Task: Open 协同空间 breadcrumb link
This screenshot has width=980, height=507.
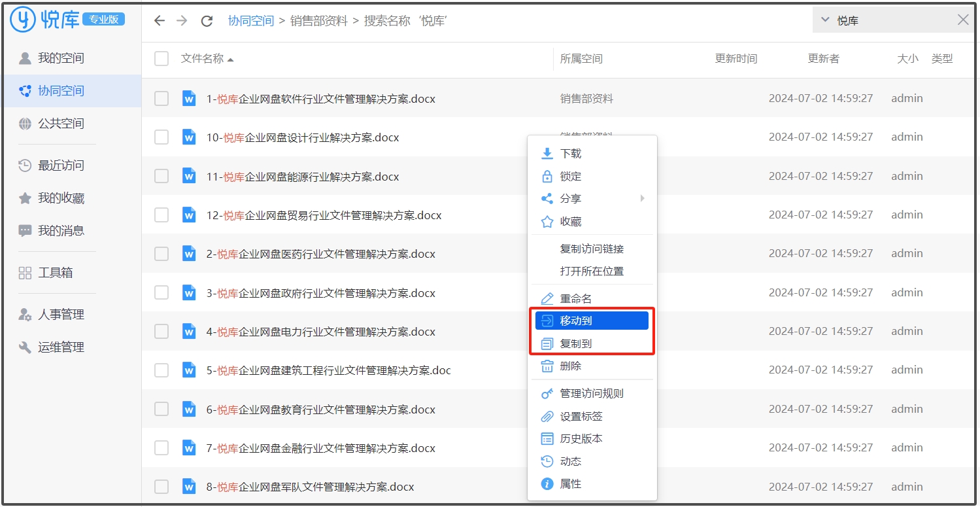Action: tap(250, 21)
